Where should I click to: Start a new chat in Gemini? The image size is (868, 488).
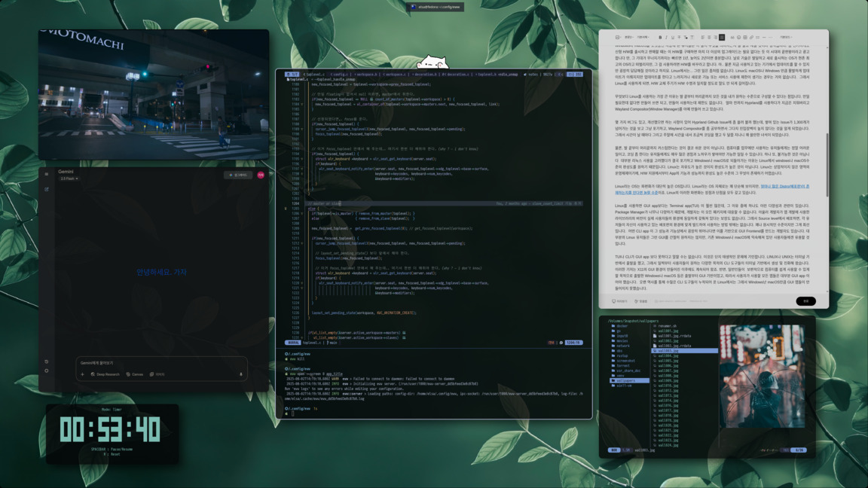[47, 189]
